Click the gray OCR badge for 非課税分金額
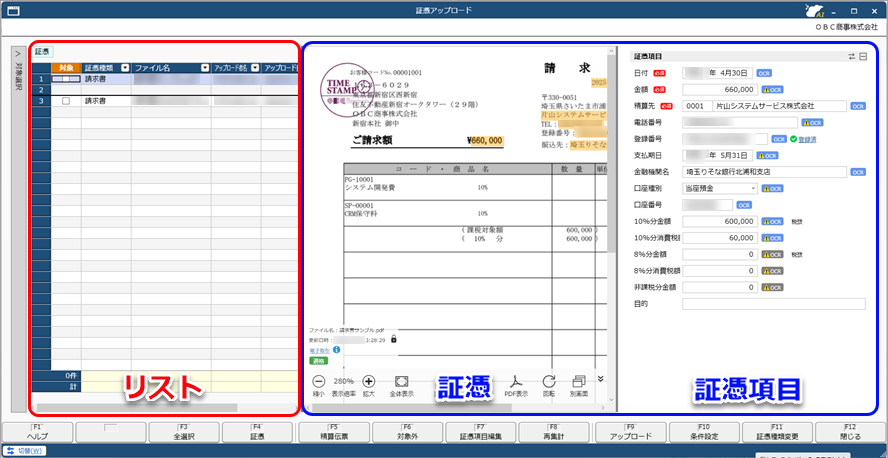Image resolution: width=888 pixels, height=458 pixels. point(772,287)
